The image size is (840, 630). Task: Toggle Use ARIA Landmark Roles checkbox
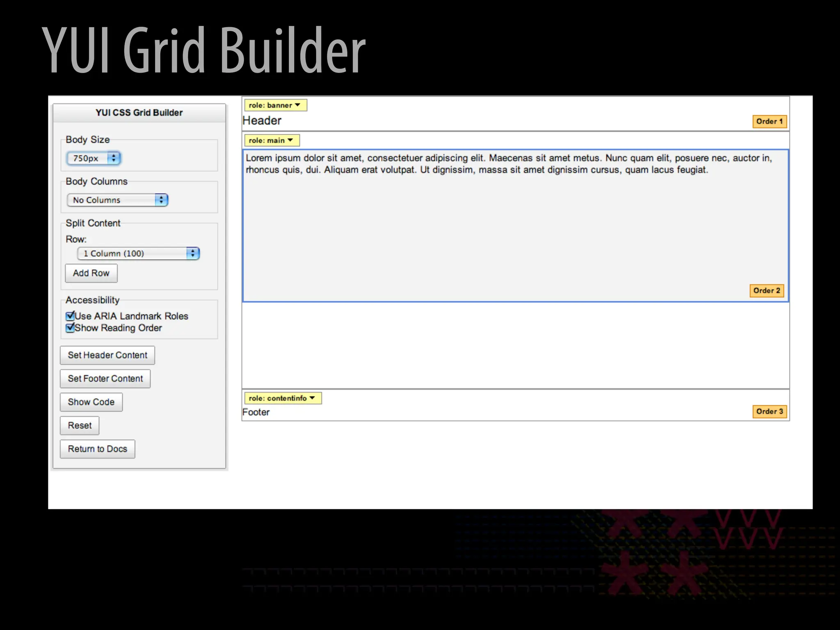tap(70, 316)
